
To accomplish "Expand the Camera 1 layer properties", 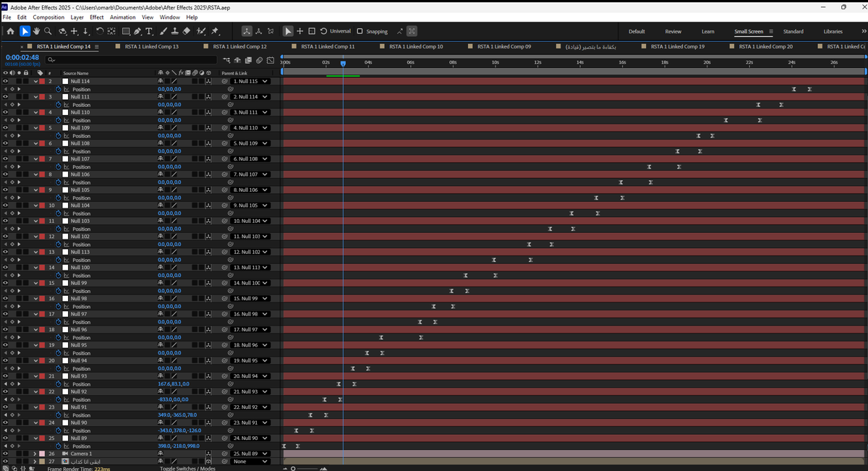I will (35, 454).
